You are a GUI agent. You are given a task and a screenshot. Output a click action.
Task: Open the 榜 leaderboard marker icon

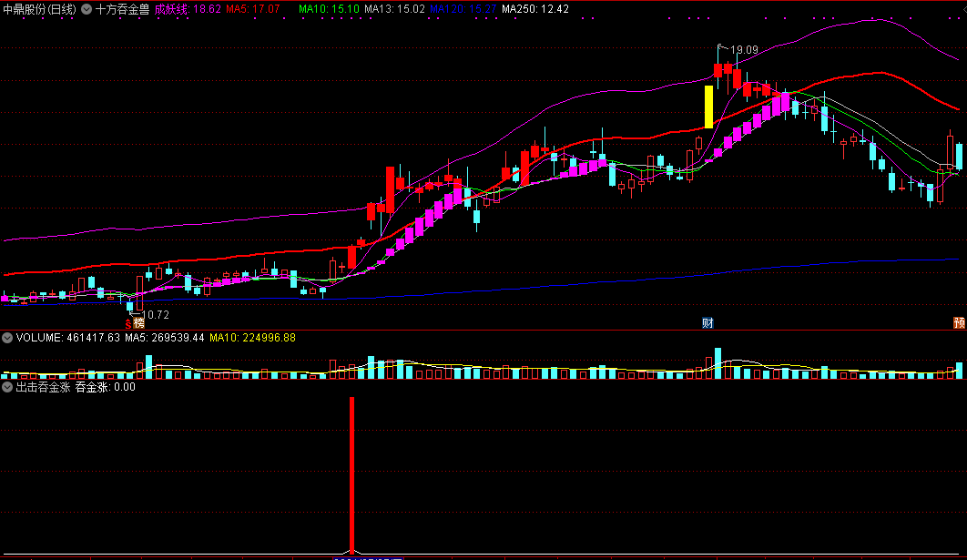tap(138, 323)
